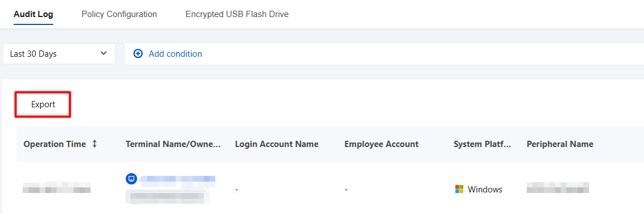The image size is (644, 214).
Task: Select the Employee Account column header
Action: coord(381,144)
